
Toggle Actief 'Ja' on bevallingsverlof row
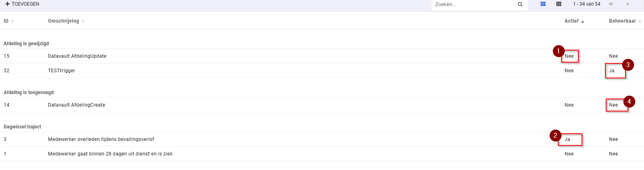[x=567, y=139]
